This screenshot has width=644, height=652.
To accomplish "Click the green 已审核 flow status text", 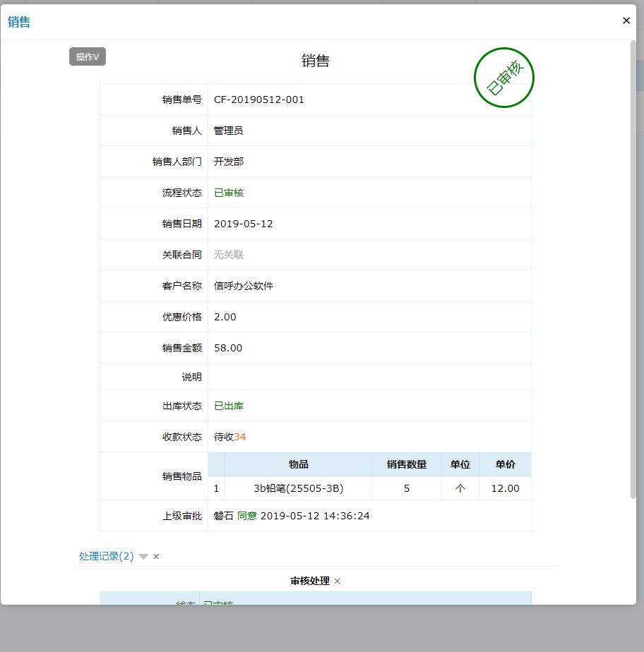I will [x=228, y=193].
